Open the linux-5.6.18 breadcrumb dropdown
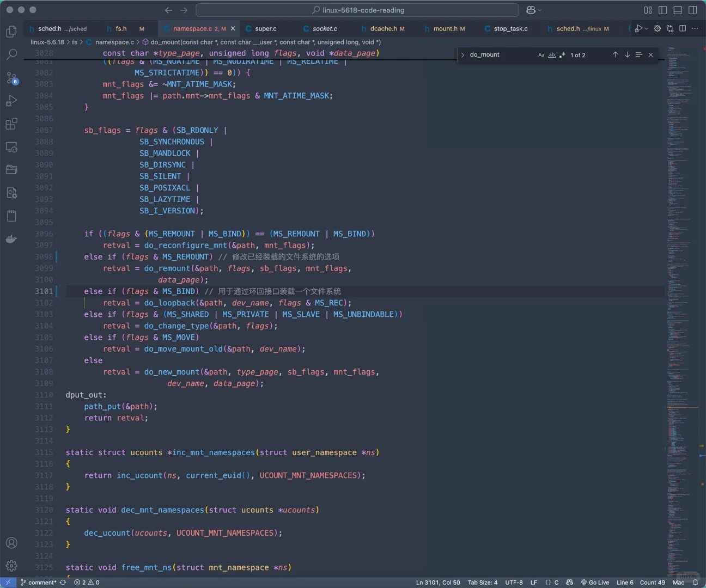Screen dimensions: 706x588 [47, 42]
